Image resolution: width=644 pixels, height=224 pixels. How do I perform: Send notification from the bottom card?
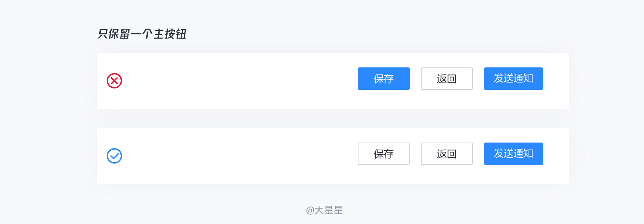pyautogui.click(x=514, y=154)
